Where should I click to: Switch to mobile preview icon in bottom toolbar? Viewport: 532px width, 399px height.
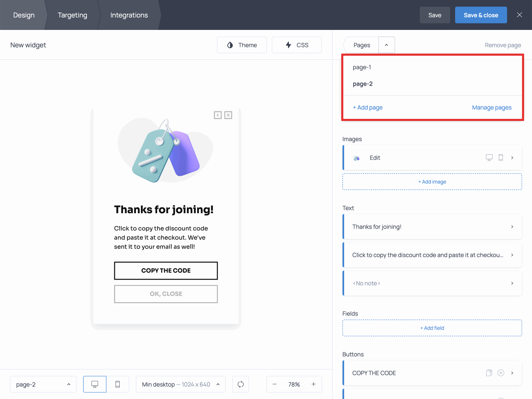point(118,384)
